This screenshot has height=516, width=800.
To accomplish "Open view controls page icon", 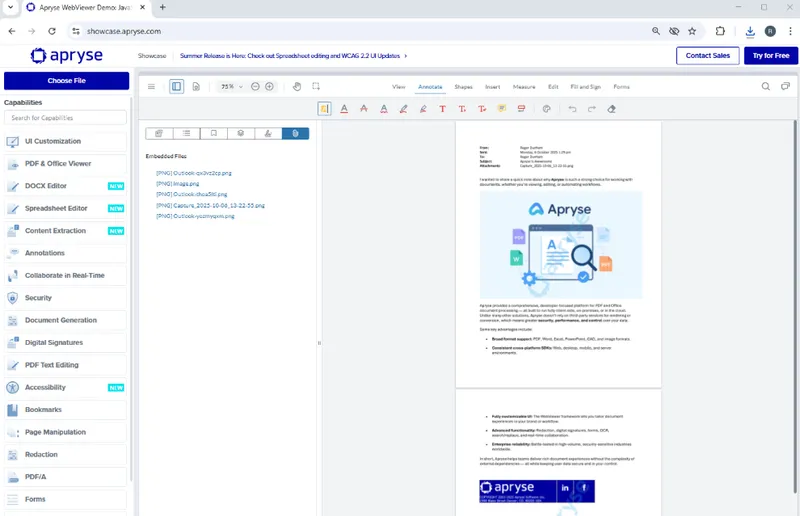I will (196, 87).
